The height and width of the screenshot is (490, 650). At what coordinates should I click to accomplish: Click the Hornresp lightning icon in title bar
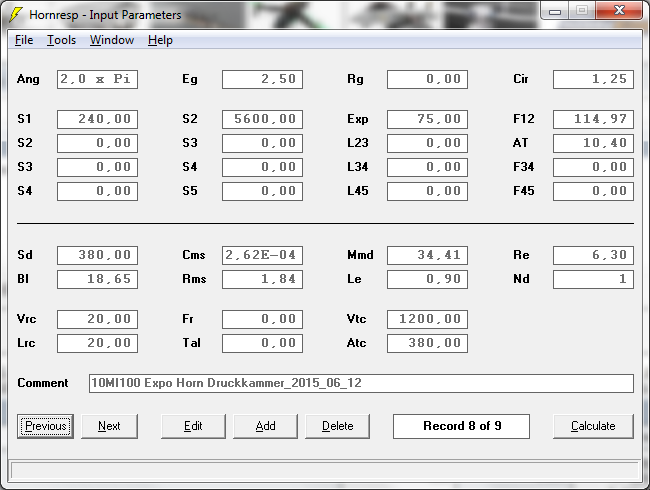[16, 15]
